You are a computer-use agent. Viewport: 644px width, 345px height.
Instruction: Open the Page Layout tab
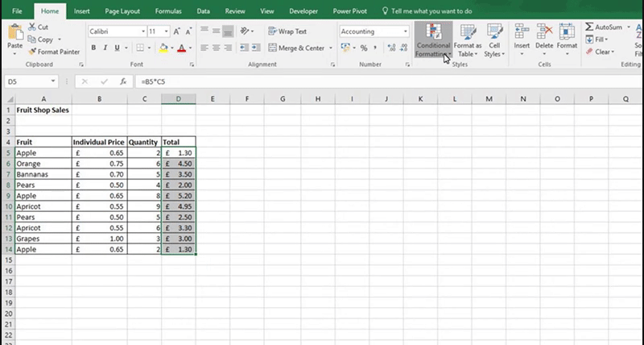click(x=120, y=12)
